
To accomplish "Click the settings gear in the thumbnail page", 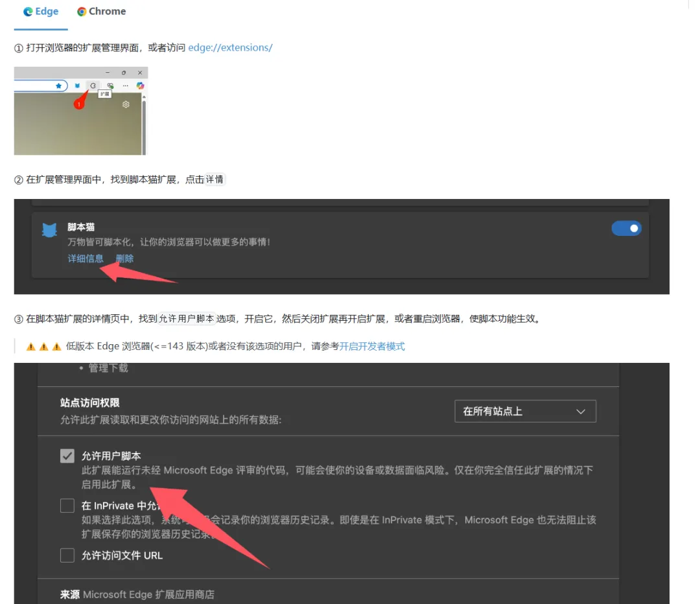I will coord(126,104).
